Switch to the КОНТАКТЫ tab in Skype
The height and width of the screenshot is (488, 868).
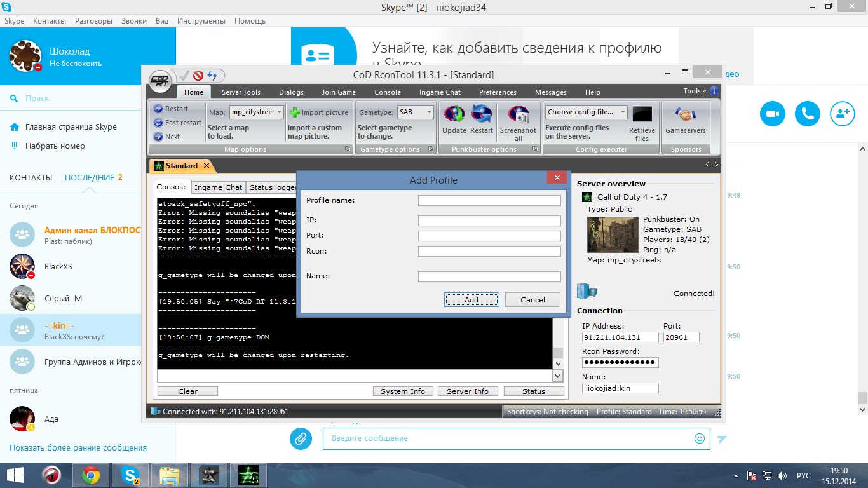click(31, 178)
